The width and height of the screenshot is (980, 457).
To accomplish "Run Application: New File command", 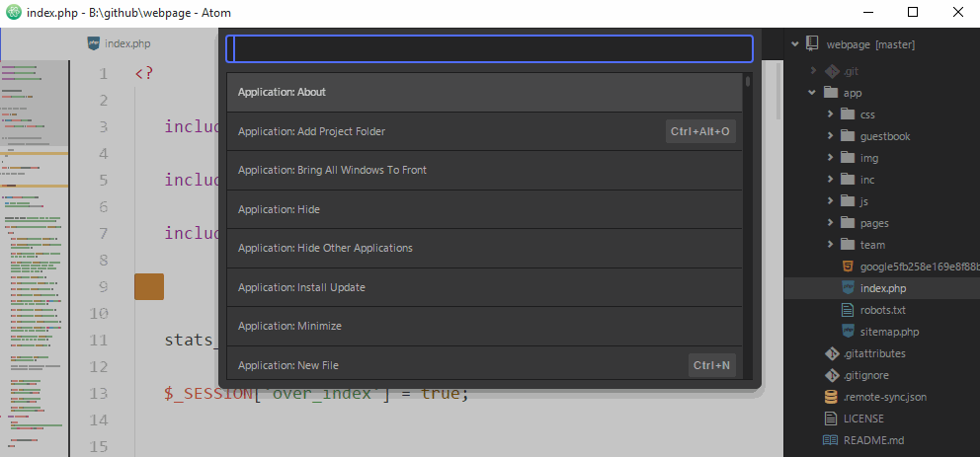I will point(484,362).
